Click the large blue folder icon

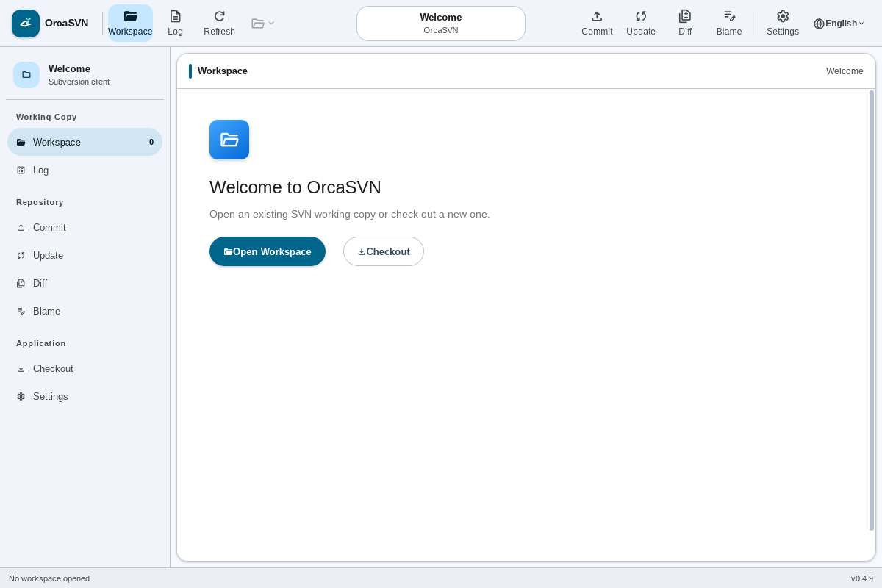pyautogui.click(x=229, y=140)
